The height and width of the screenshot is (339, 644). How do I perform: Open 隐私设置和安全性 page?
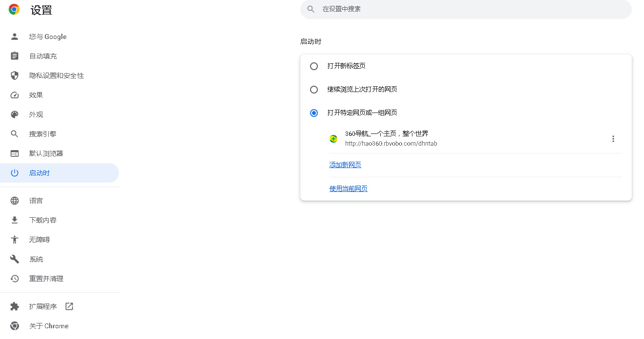59,75
